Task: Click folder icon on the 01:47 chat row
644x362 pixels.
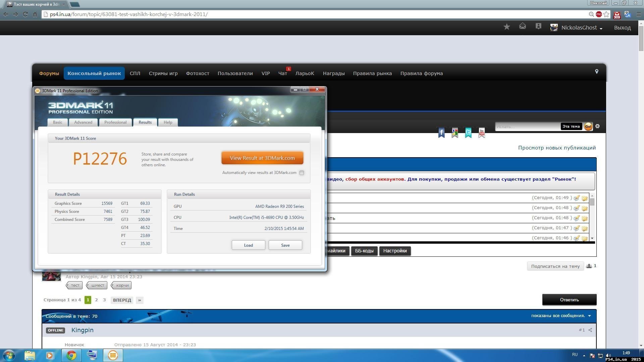Action: (x=585, y=229)
